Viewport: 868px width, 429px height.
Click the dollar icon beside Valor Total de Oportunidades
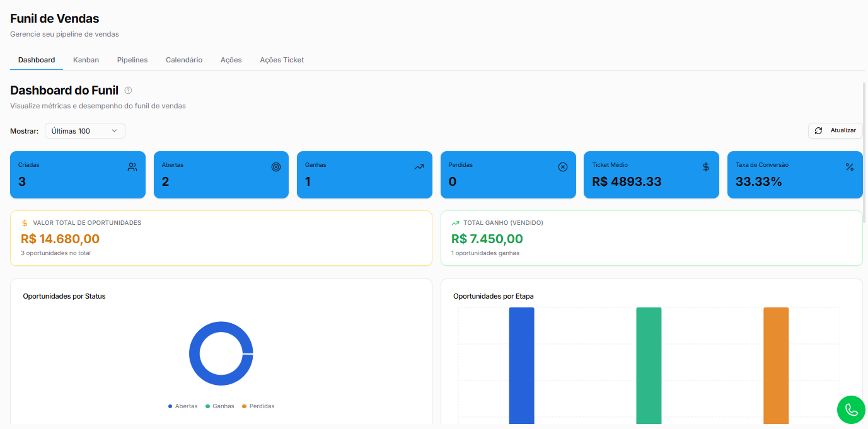click(25, 223)
